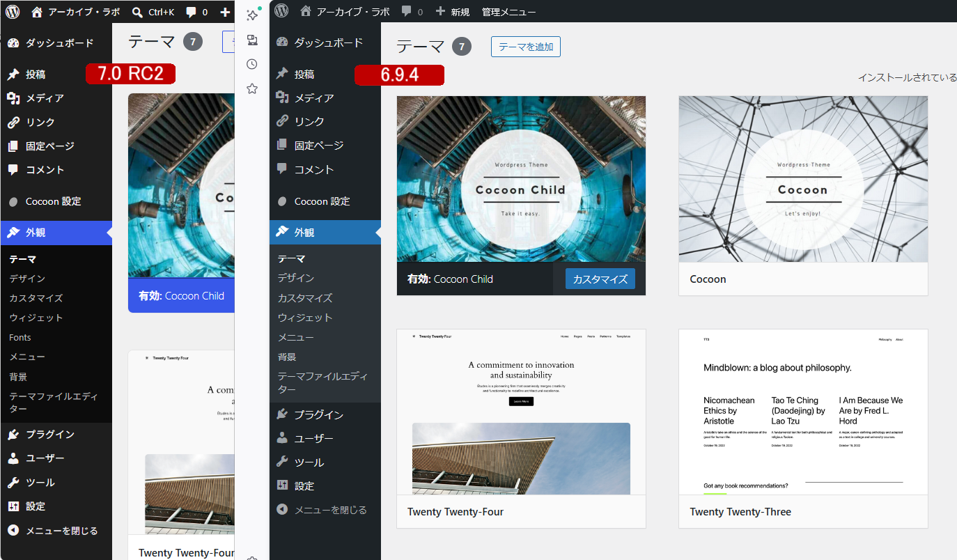The width and height of the screenshot is (957, 560).
Task: Open ウィジェット submenu item in 7.0 RC2 window
Action: point(36,318)
